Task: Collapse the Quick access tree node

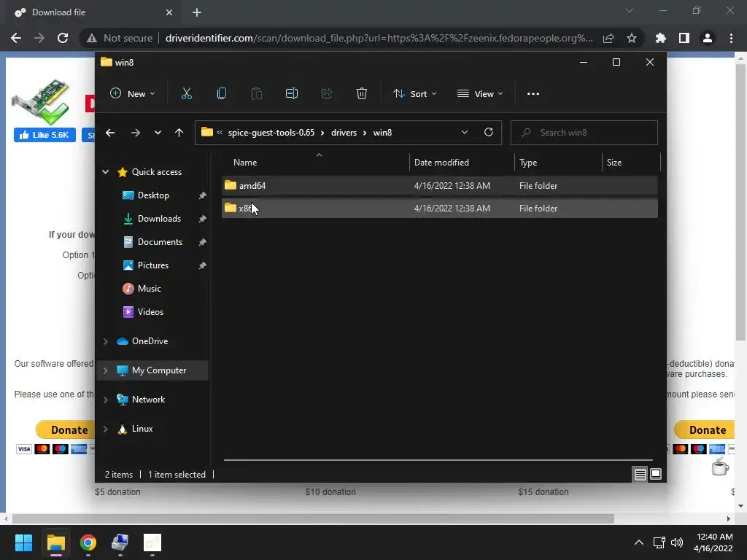Action: 105,172
